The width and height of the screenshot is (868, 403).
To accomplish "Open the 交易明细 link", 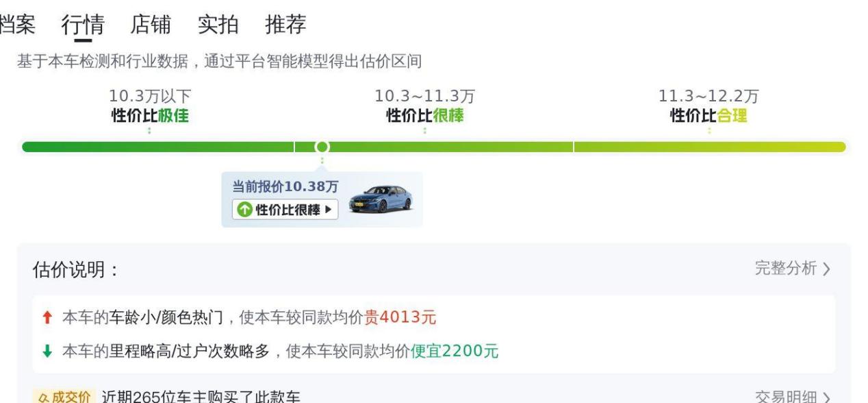I will (x=785, y=398).
